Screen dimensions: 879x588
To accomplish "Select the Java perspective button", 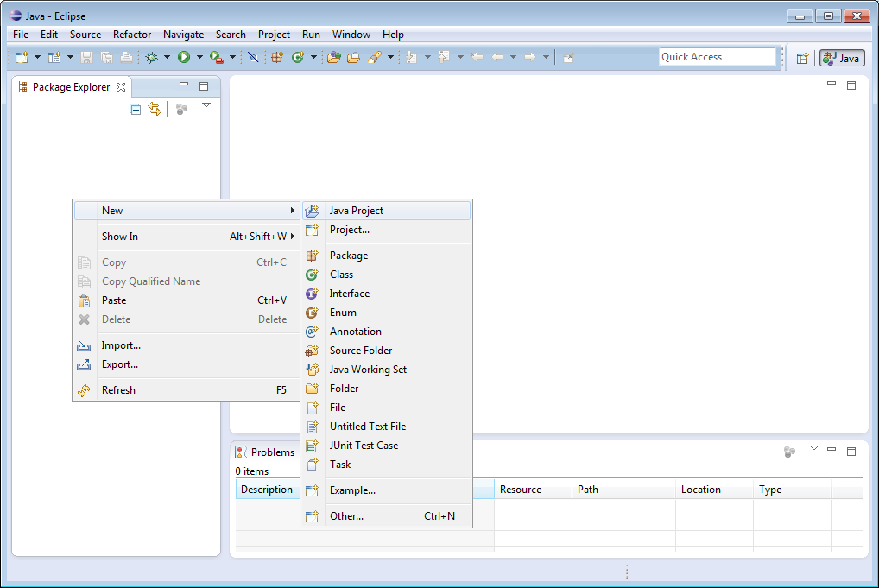I will point(842,58).
